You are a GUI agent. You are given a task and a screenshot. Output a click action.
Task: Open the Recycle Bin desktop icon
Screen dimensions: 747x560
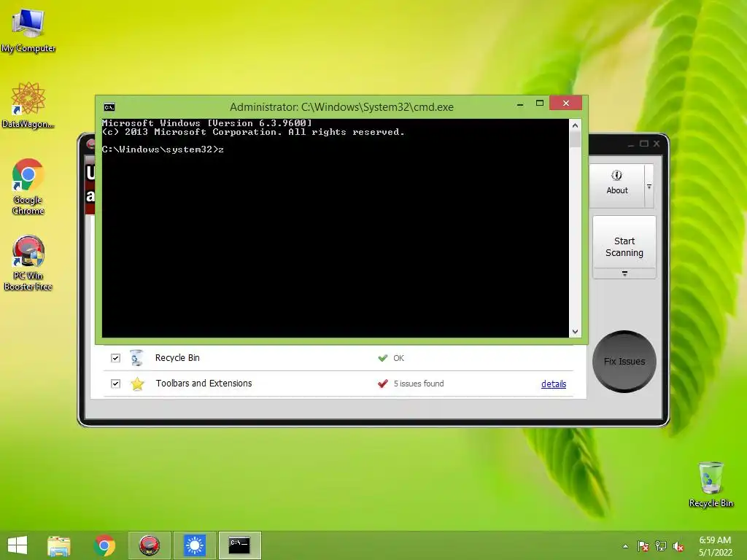711,484
